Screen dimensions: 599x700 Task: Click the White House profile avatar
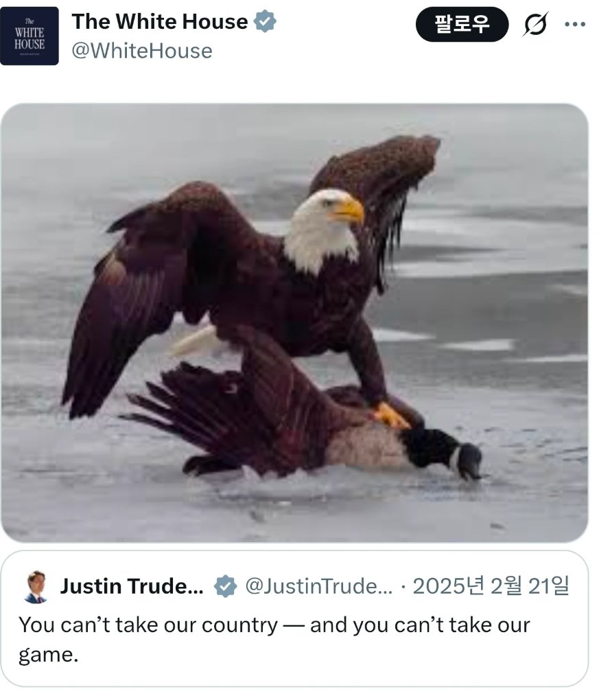click(x=30, y=36)
